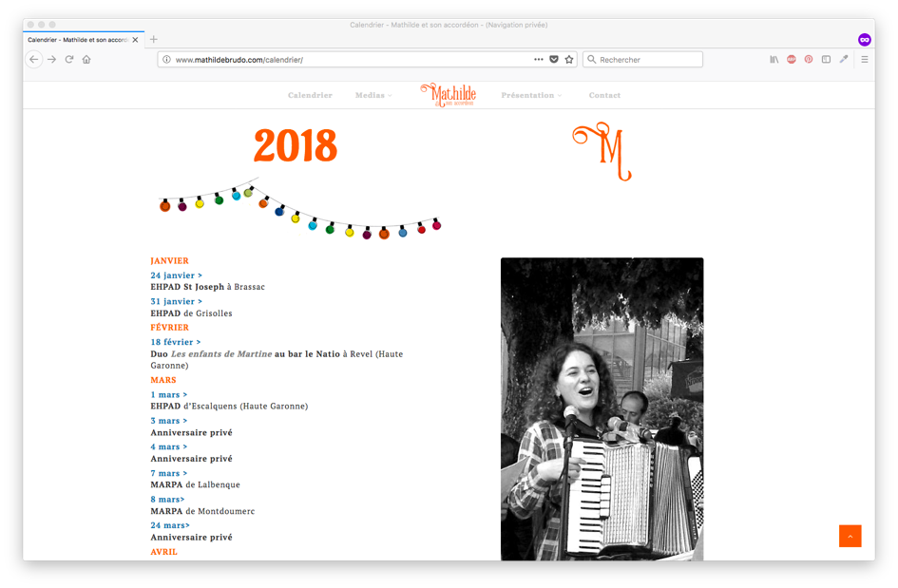The width and height of the screenshot is (898, 588).
Task: Go back to the previous page
Action: [34, 60]
